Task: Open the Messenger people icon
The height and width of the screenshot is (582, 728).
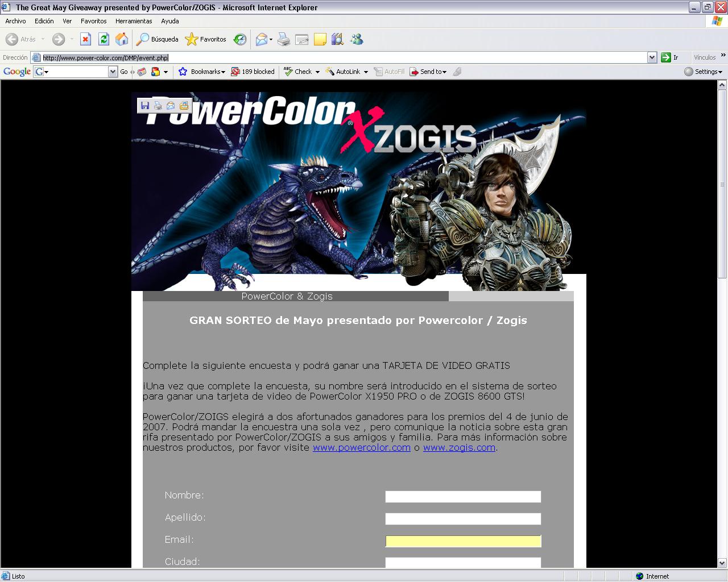Action: pyautogui.click(x=357, y=39)
